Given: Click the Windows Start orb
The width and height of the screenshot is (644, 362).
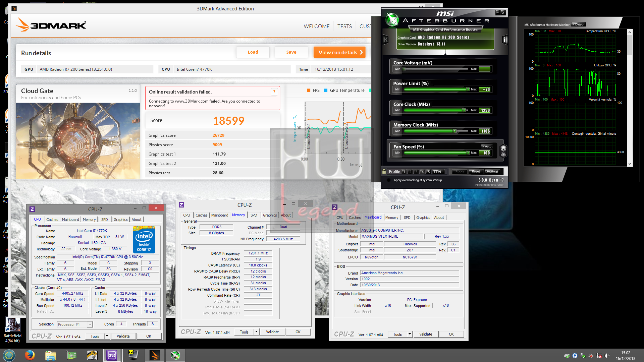Looking at the screenshot, I should 9,355.
